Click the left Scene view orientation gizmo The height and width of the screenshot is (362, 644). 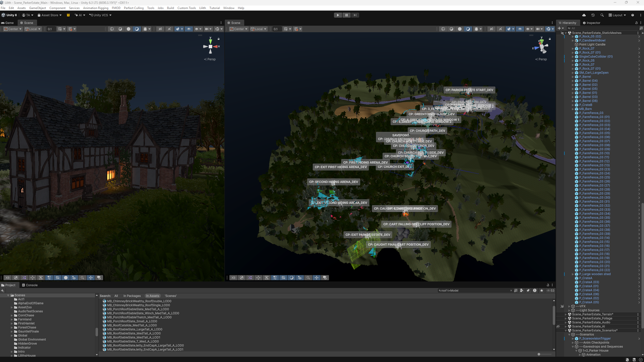click(210, 47)
